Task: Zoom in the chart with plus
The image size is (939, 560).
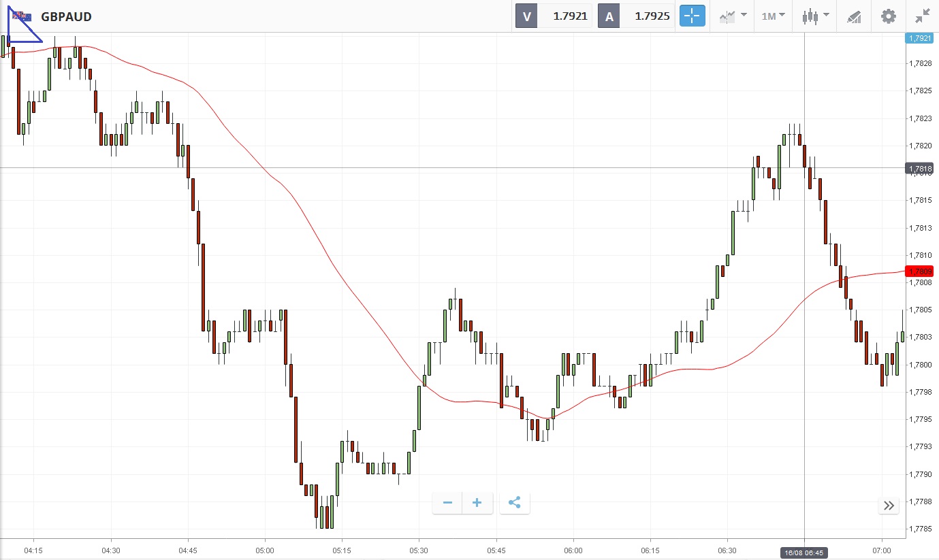Action: pos(477,504)
